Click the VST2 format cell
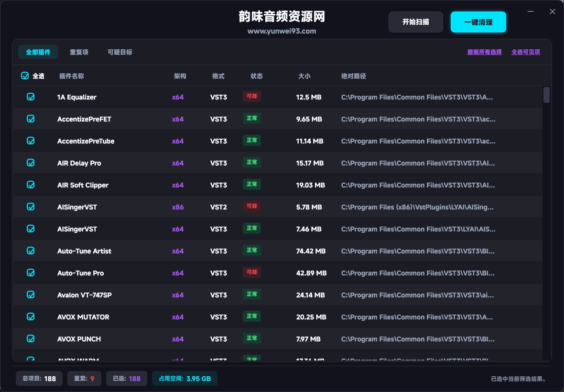The width and height of the screenshot is (564, 392). [219, 207]
